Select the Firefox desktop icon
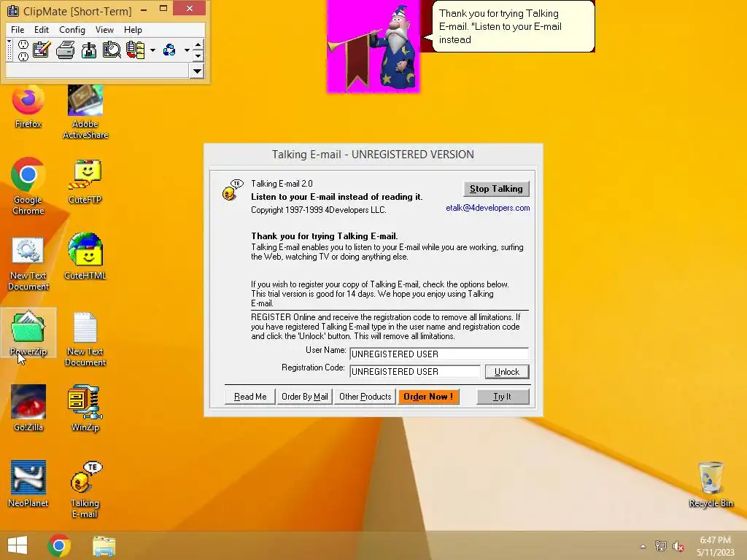Screen dimensions: 747x560 point(28,108)
